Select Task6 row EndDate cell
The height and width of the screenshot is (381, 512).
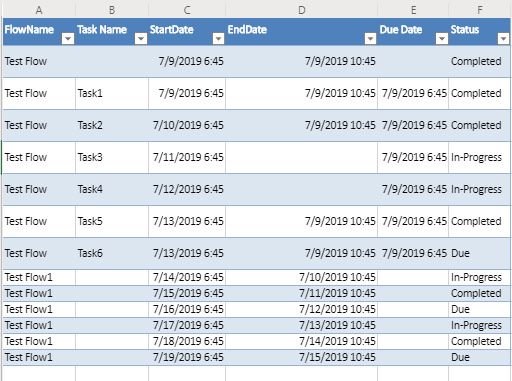click(x=302, y=253)
